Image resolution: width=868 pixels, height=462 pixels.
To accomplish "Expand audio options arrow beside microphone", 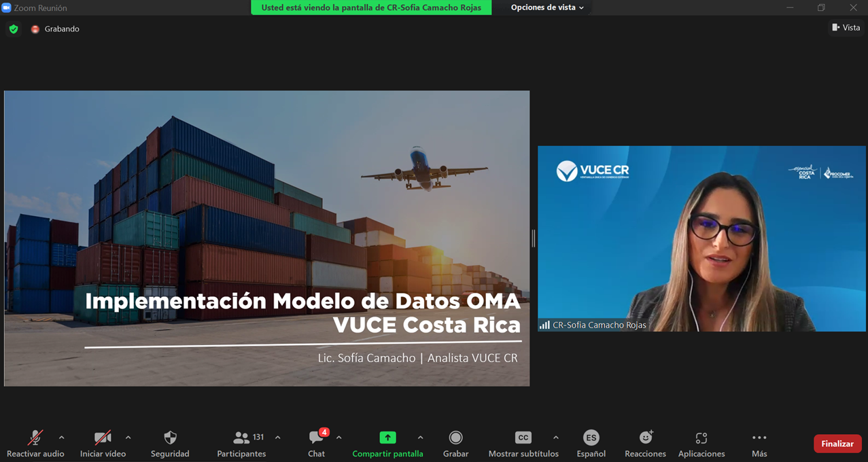I will pyautogui.click(x=61, y=438).
